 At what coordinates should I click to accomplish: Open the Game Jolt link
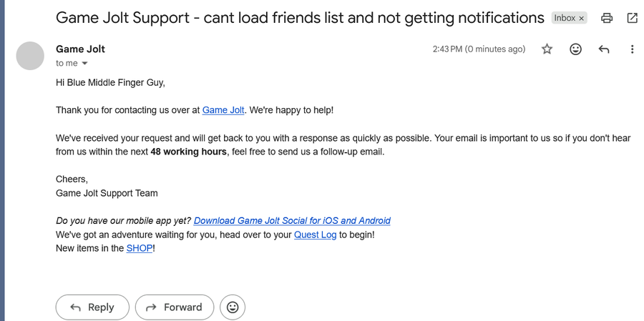tap(223, 110)
